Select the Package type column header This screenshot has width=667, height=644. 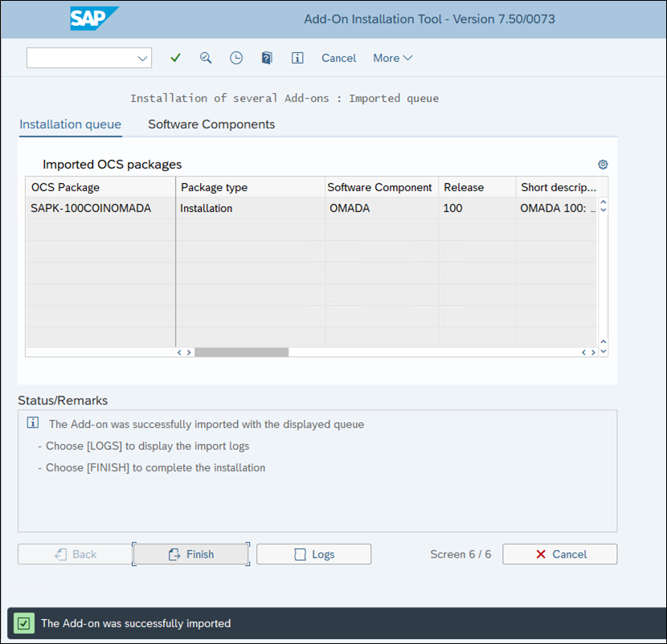coord(251,187)
